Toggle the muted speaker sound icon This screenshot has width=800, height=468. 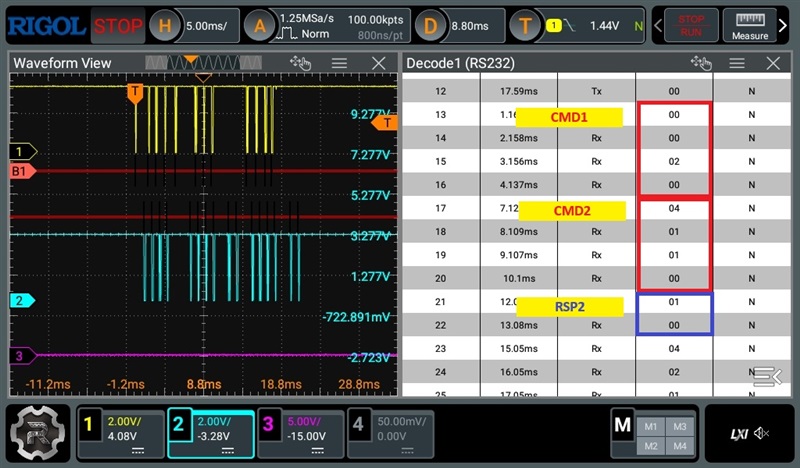(761, 433)
